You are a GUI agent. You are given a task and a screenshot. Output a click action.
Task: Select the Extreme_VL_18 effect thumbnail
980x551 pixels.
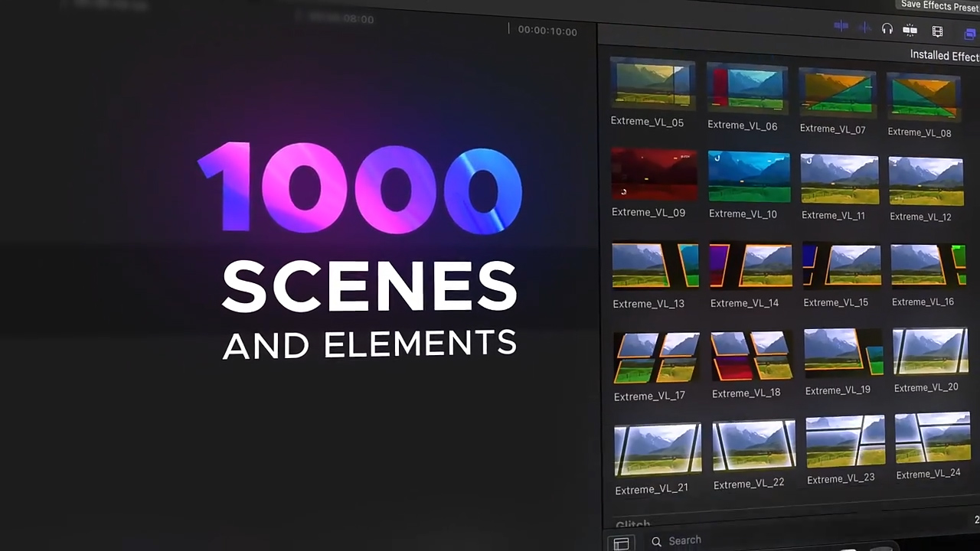[x=752, y=356]
